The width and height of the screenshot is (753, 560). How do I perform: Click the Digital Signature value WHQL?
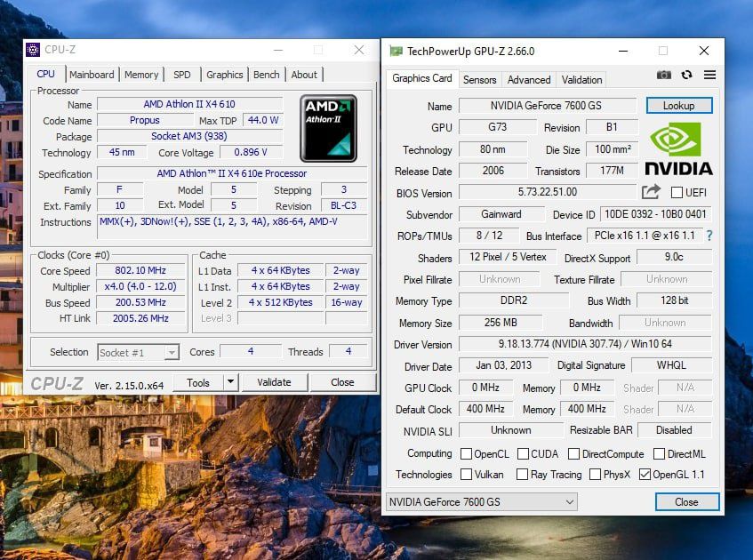pyautogui.click(x=671, y=365)
